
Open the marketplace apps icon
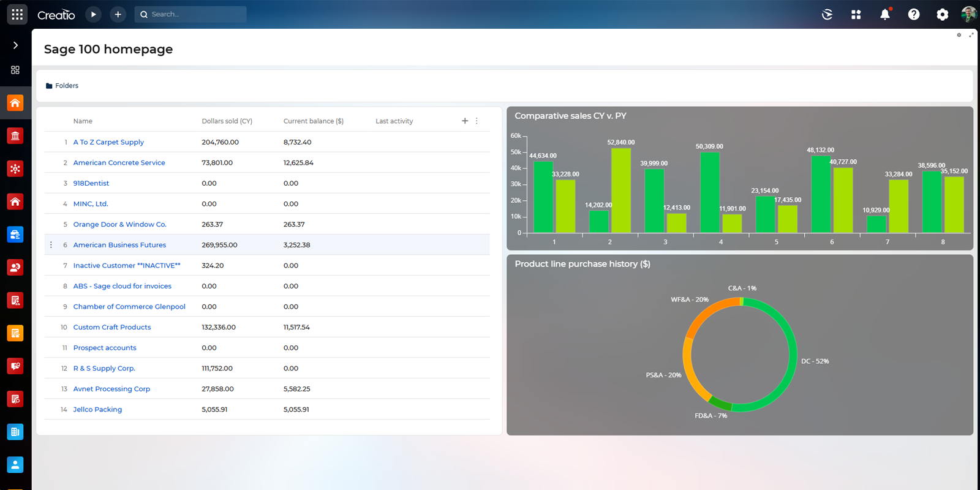[856, 14]
